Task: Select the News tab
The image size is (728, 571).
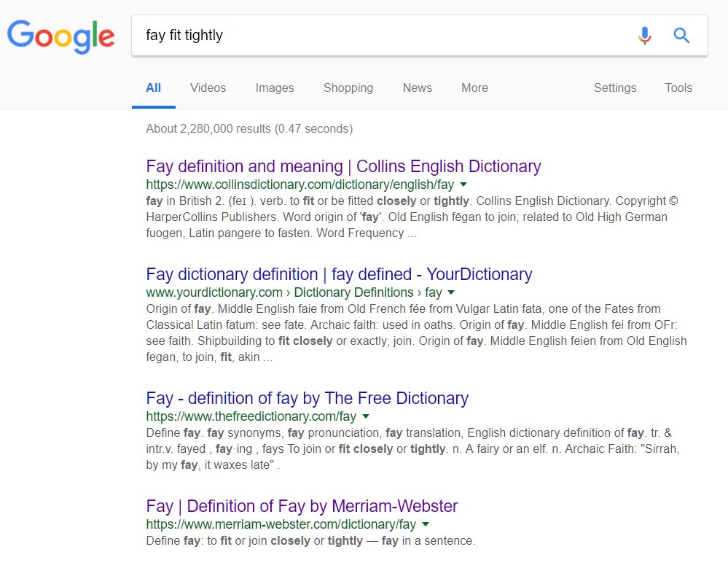Action: [x=418, y=88]
